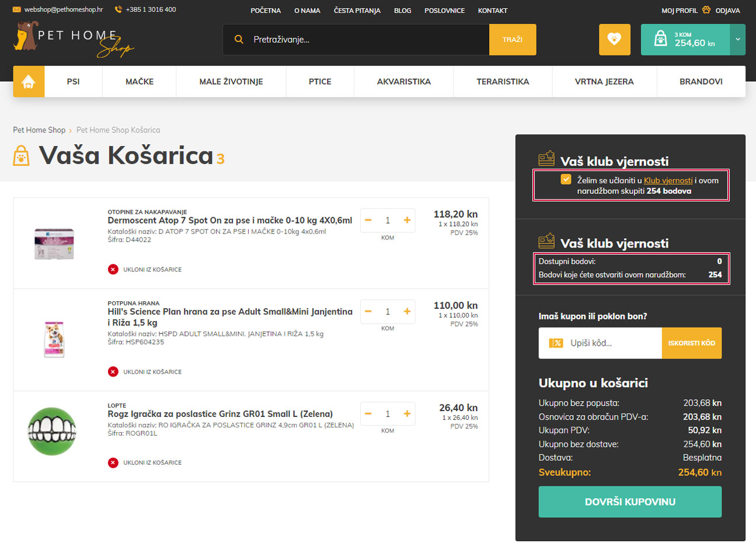Viewport: 756px width, 543px height.
Task: Open KONTAKT page
Action: pos(493,11)
